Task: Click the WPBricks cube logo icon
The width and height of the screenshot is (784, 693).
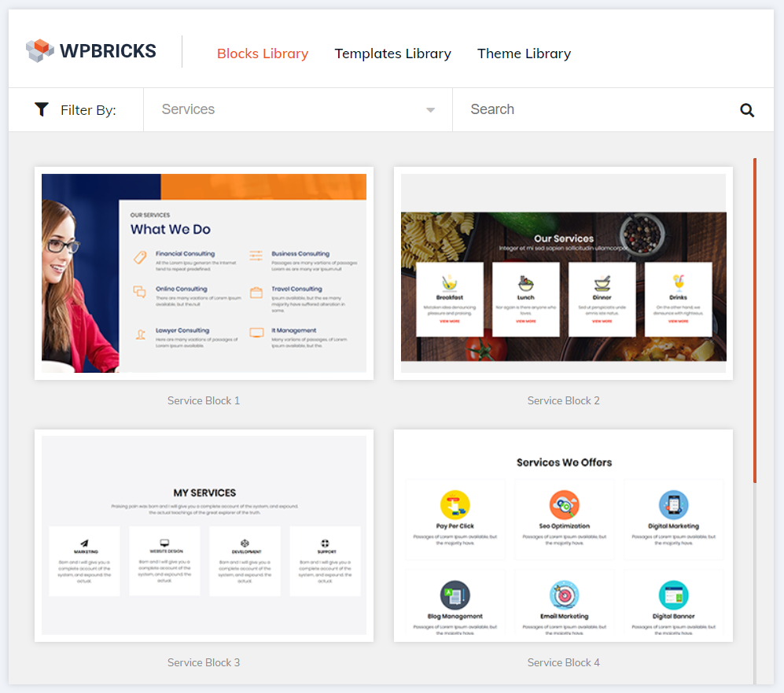Action: click(40, 50)
